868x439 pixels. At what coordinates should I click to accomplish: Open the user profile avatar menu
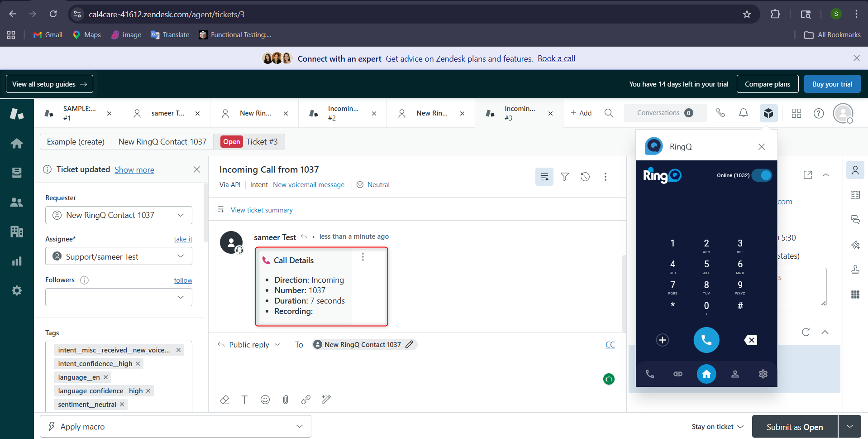(x=843, y=113)
